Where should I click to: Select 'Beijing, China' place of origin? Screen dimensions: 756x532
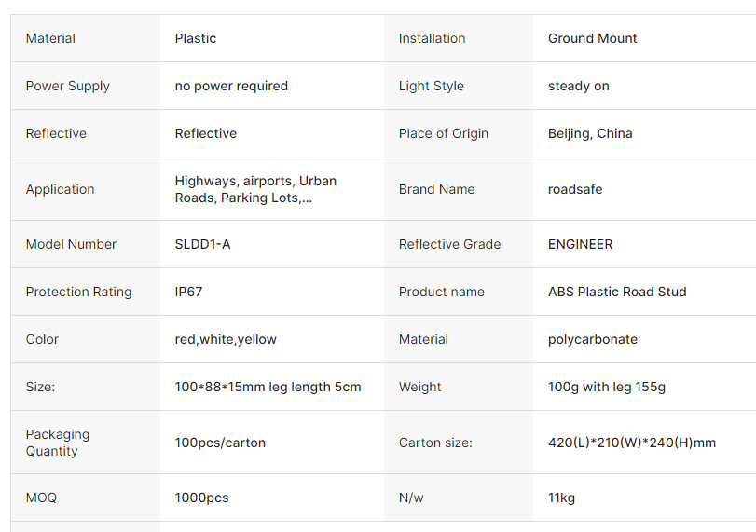[x=590, y=133]
